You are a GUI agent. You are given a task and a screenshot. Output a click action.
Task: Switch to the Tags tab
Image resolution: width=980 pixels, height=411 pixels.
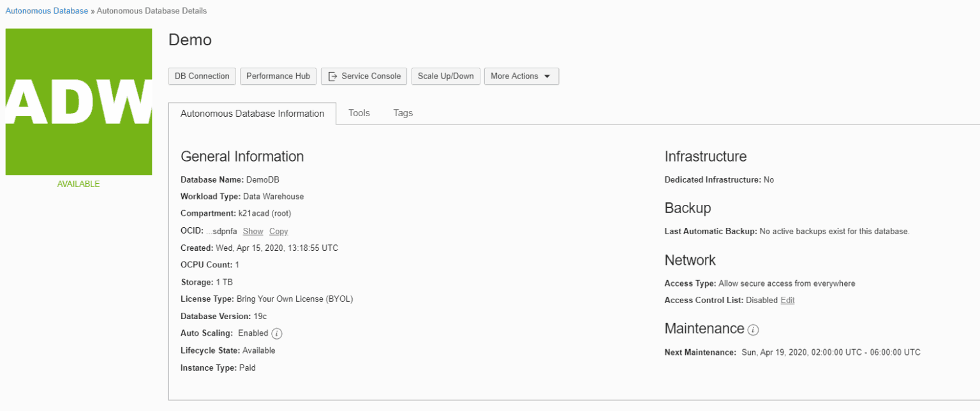[x=403, y=113]
